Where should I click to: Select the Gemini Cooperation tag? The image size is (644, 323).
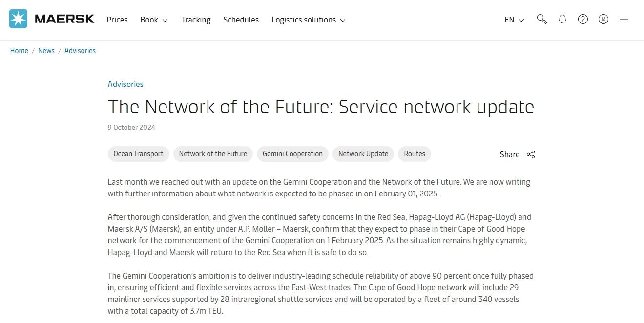pos(292,154)
